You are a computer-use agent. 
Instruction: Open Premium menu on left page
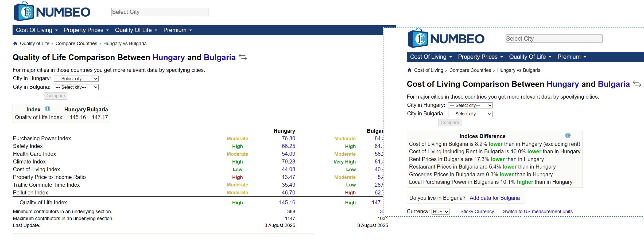[178, 30]
